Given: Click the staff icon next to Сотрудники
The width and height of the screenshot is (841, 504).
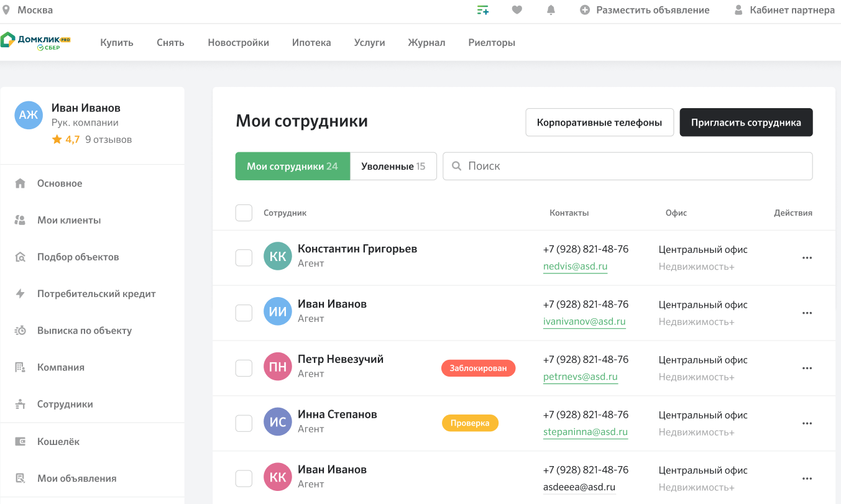Looking at the screenshot, I should 20,404.
